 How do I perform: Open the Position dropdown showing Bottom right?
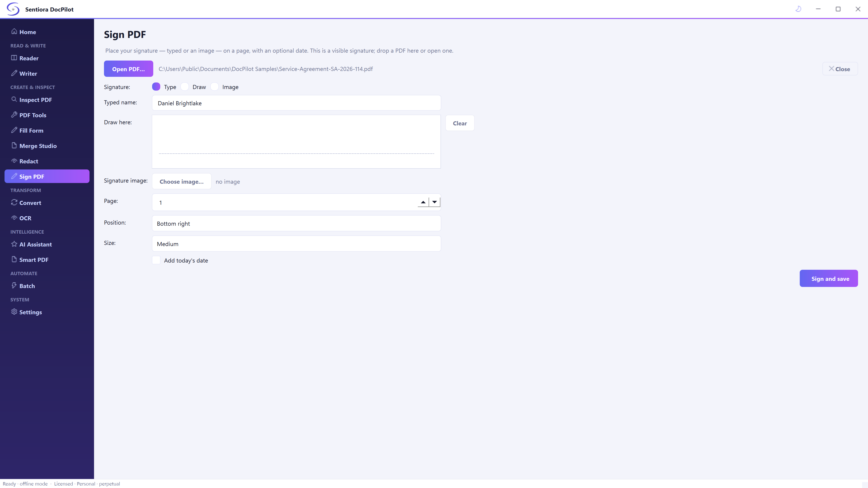[296, 223]
